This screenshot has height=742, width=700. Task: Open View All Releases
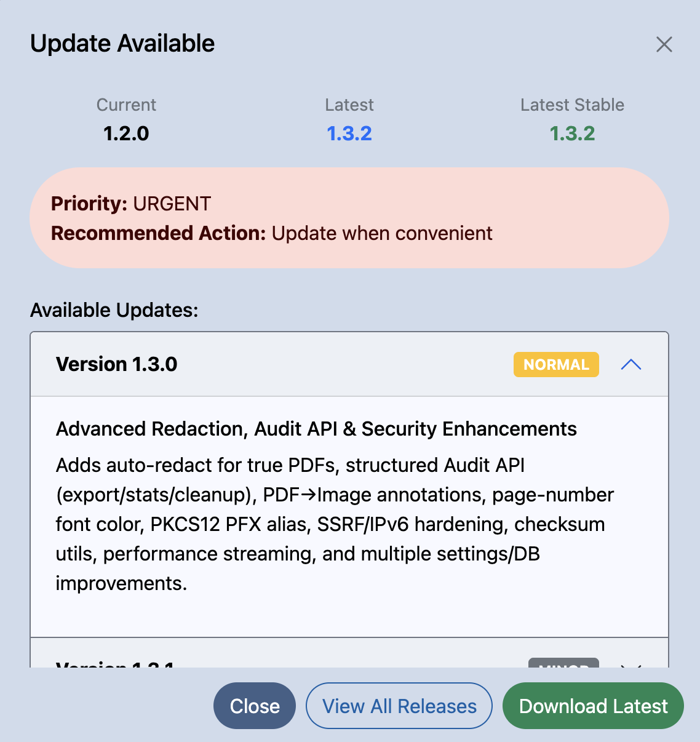click(x=399, y=706)
